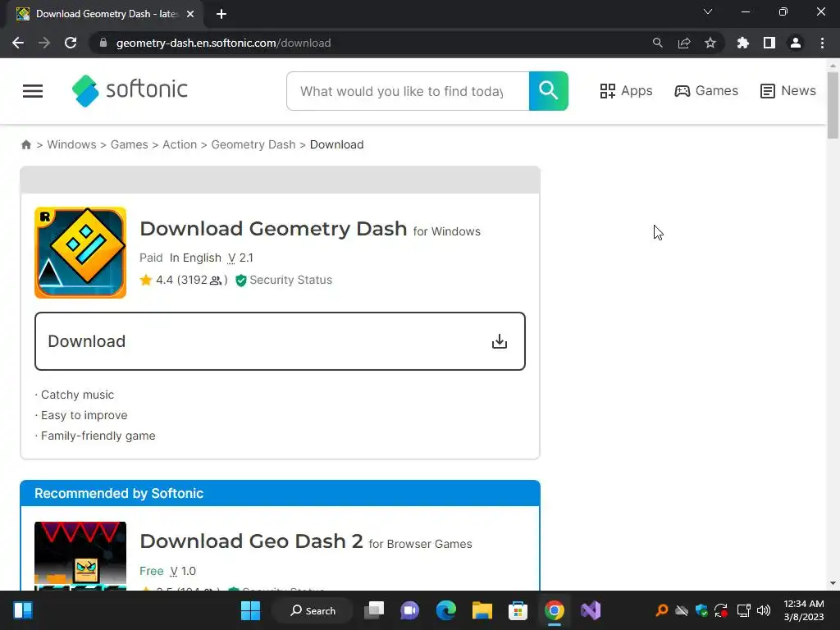Open the Chrome profile menu

(796, 43)
